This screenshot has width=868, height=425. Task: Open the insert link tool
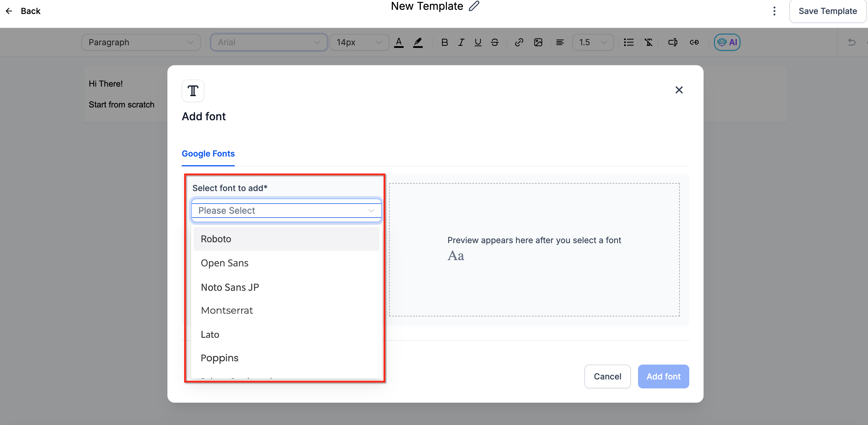tap(519, 43)
